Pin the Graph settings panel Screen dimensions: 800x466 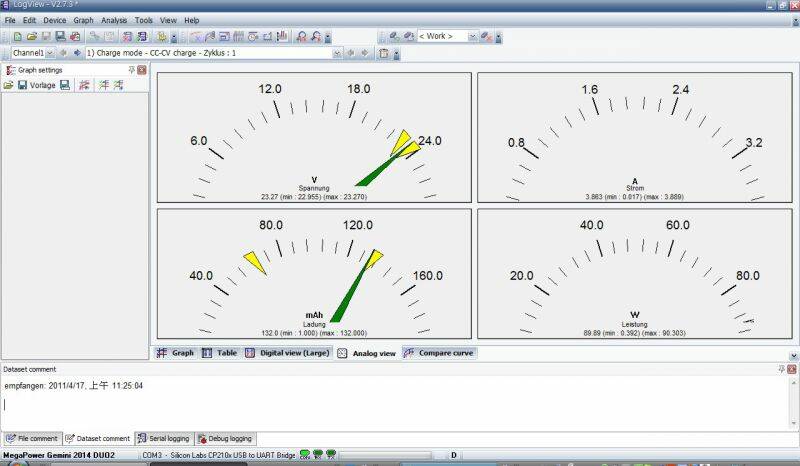coord(132,70)
